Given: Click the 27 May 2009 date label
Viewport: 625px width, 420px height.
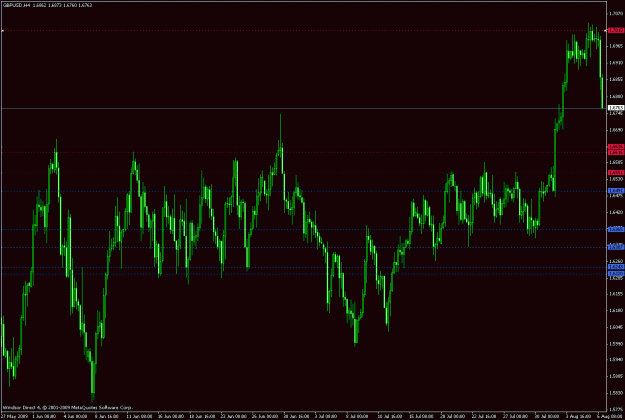Looking at the screenshot, I should click(x=13, y=416).
